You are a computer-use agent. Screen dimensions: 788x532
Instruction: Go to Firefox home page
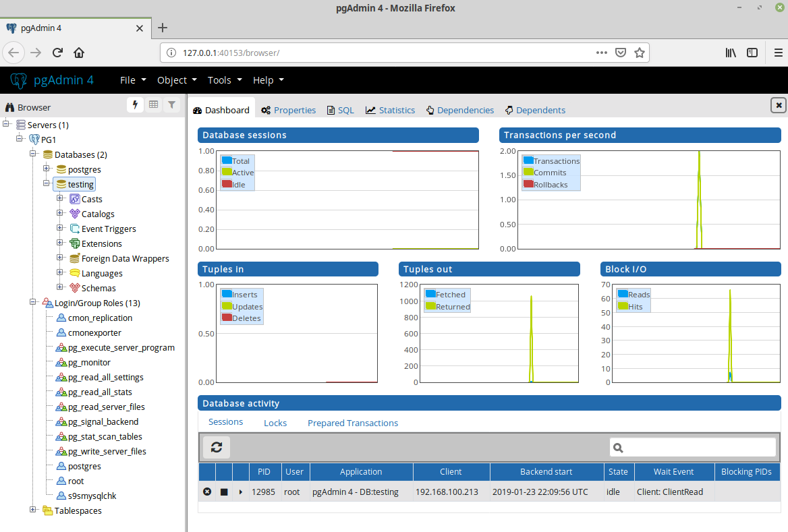point(79,53)
